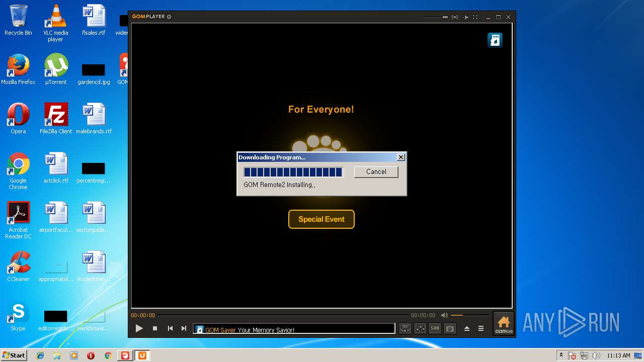Open the malebrands.rtf document

(94, 119)
